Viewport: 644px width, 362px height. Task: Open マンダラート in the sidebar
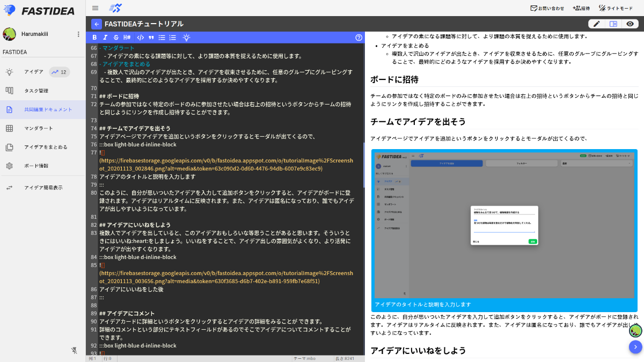click(x=43, y=128)
